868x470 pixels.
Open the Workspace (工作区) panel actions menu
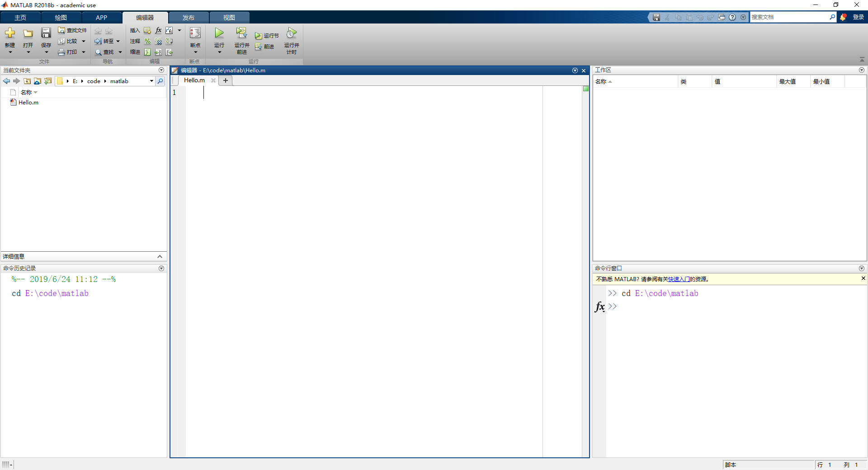tap(861, 70)
